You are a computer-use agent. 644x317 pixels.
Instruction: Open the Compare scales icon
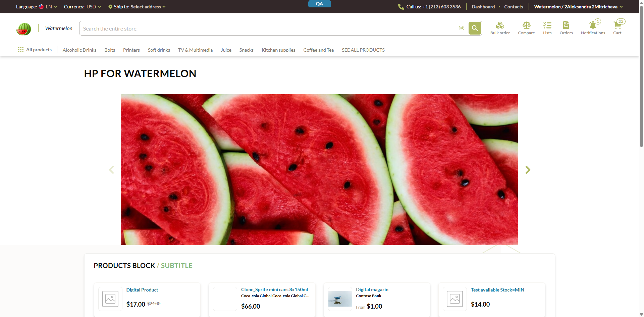(x=526, y=25)
